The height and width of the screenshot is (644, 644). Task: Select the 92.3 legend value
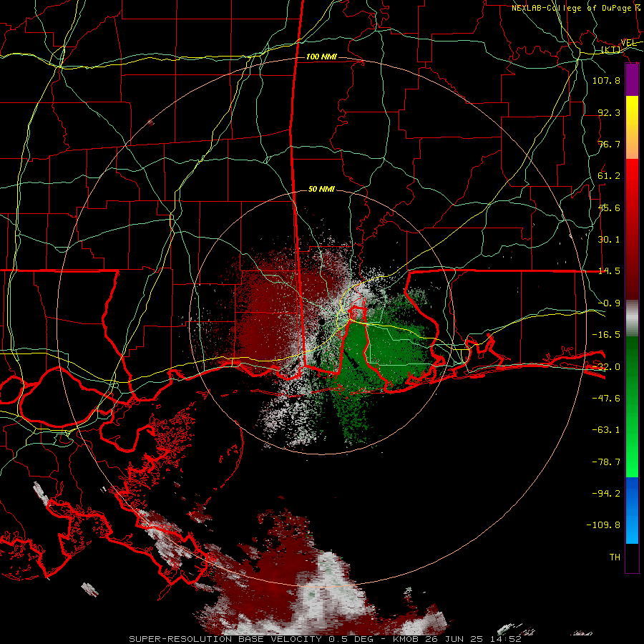coord(609,112)
